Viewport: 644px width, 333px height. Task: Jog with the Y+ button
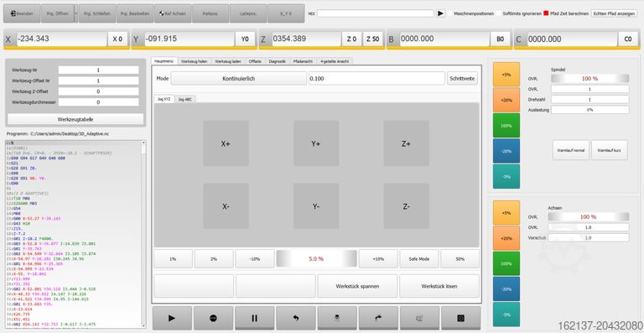pos(316,143)
